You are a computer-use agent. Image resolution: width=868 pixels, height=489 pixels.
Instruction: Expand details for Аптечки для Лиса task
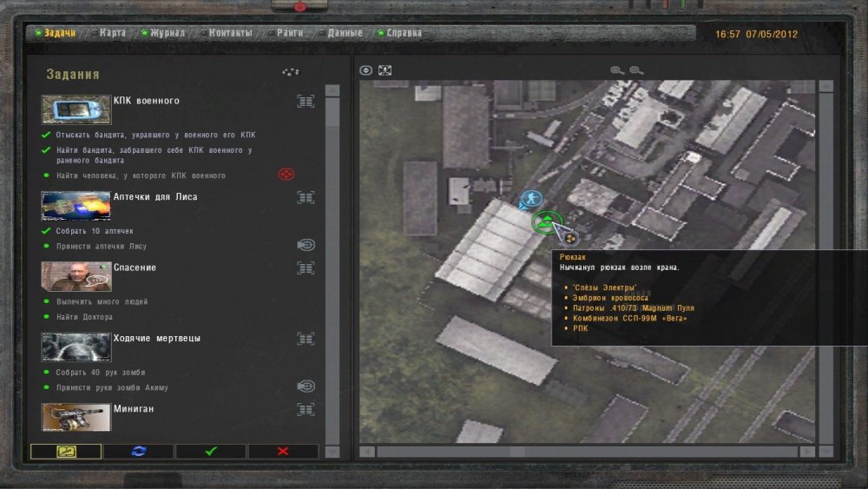point(306,198)
